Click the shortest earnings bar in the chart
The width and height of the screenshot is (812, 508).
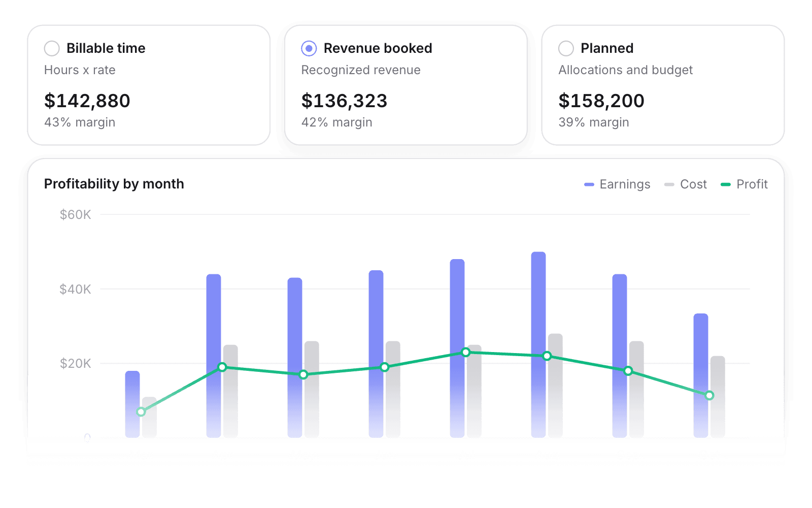(132, 404)
